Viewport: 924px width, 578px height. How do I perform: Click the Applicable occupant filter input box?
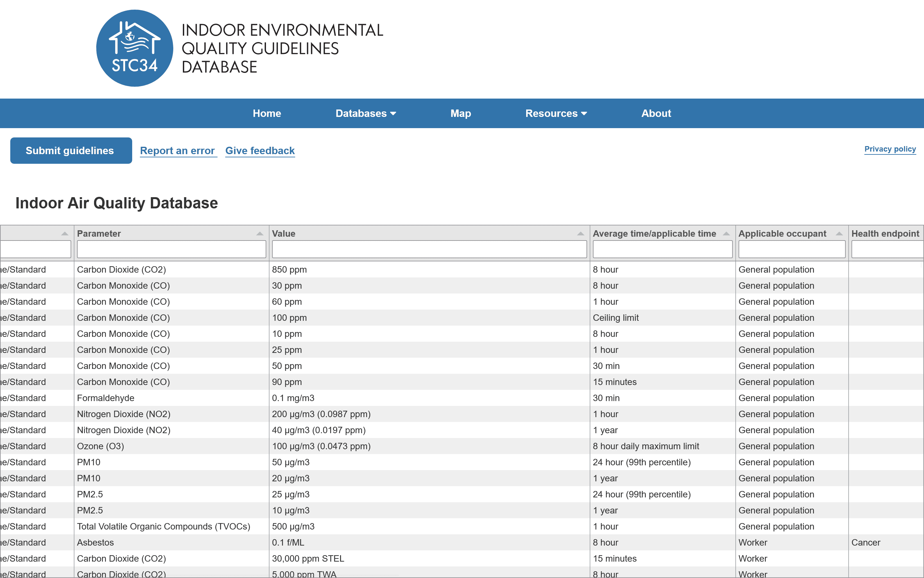point(792,249)
